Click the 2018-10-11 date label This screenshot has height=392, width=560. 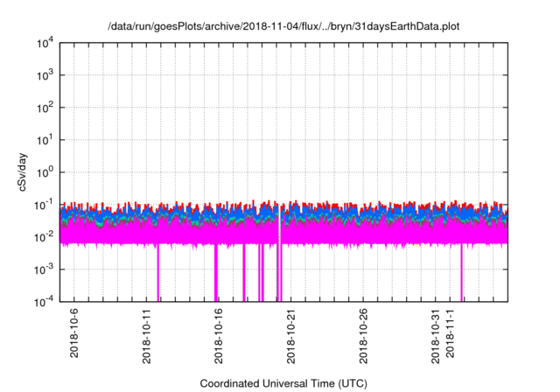tap(146, 336)
